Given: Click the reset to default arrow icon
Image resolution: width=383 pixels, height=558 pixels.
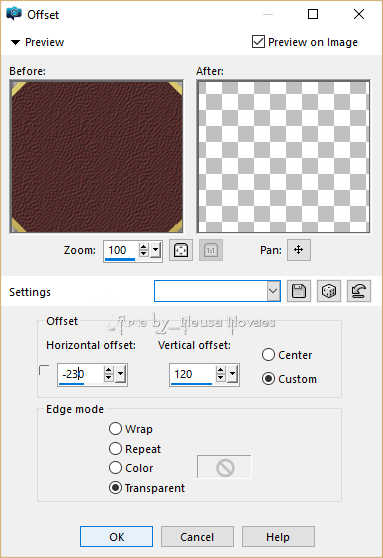Looking at the screenshot, I should pos(358,291).
